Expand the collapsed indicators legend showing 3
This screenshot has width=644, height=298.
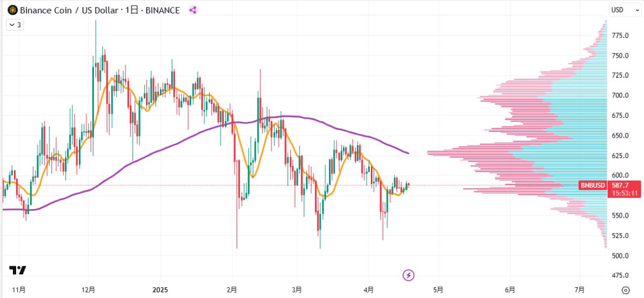pos(14,25)
